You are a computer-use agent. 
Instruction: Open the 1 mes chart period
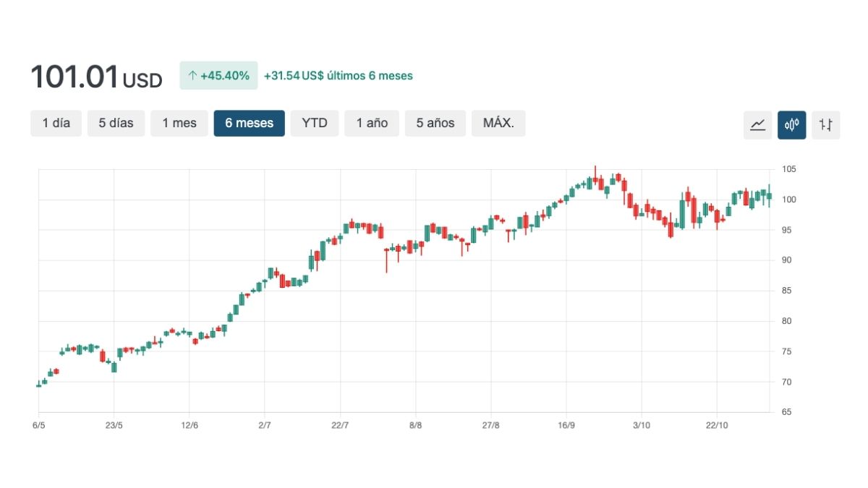coord(179,123)
